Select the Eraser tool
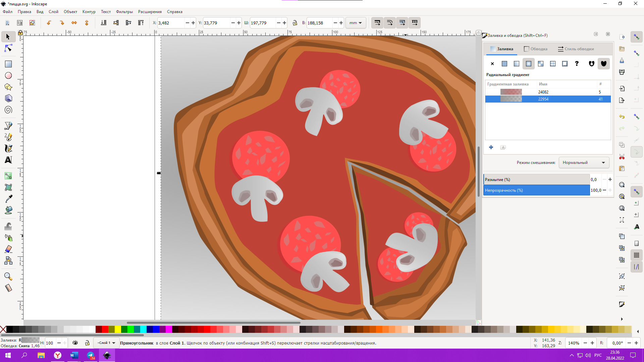The width and height of the screenshot is (644, 362). coord(8,249)
